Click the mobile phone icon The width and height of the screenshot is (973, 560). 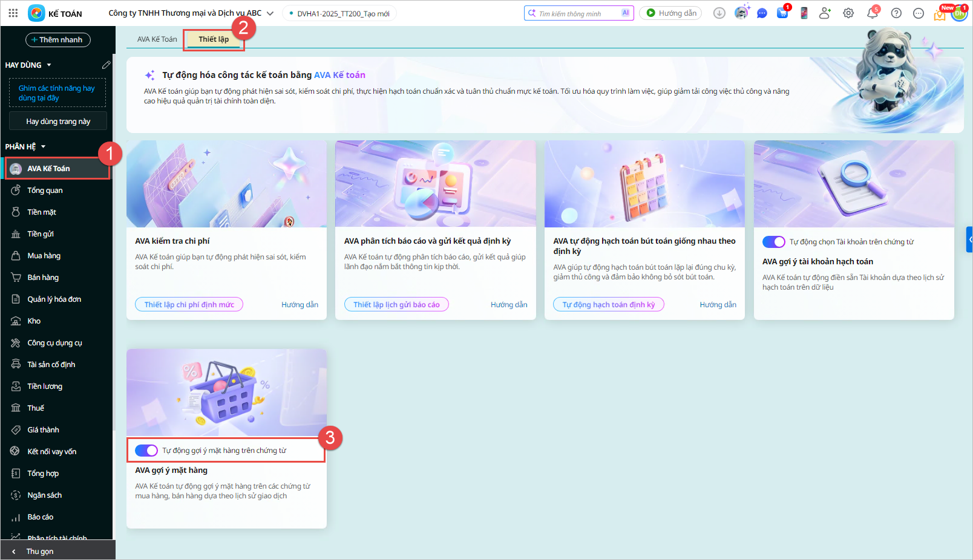click(x=804, y=13)
